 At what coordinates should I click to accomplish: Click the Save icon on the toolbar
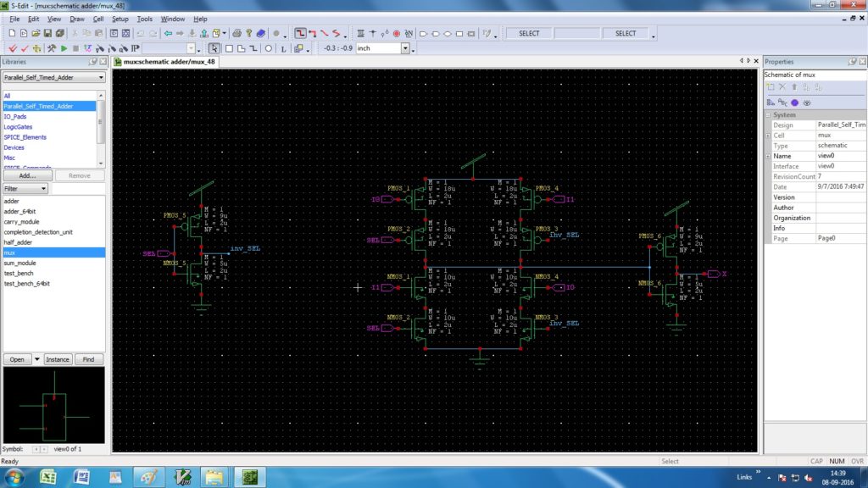(x=47, y=31)
